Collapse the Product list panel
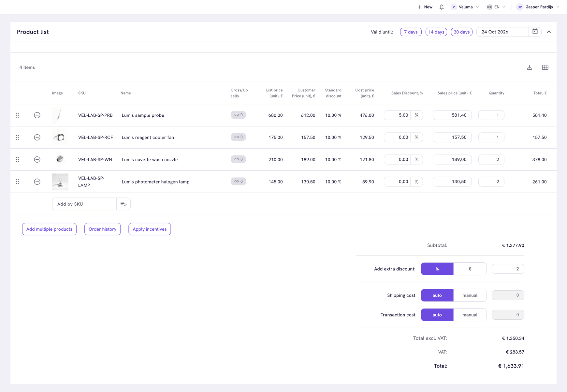This screenshot has width=567, height=392. point(549,32)
